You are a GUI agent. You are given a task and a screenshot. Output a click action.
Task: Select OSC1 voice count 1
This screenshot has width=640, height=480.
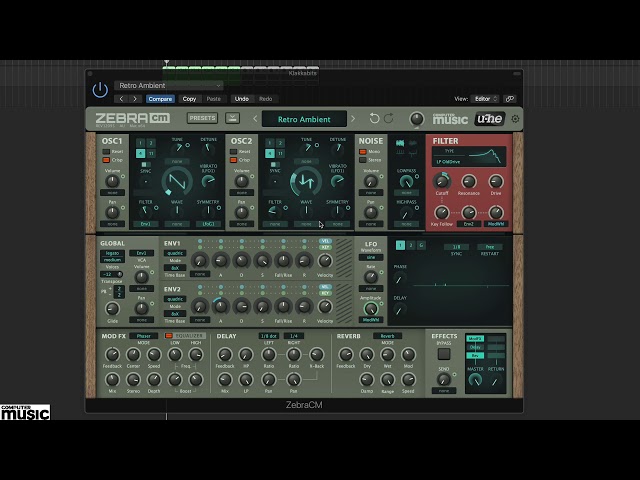point(140,143)
